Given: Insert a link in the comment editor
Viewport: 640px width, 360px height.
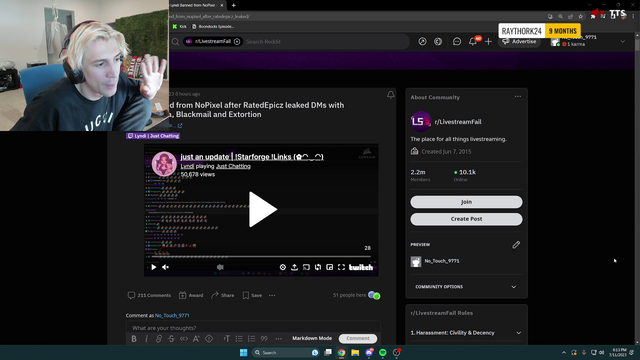Looking at the screenshot, I should point(159,338).
